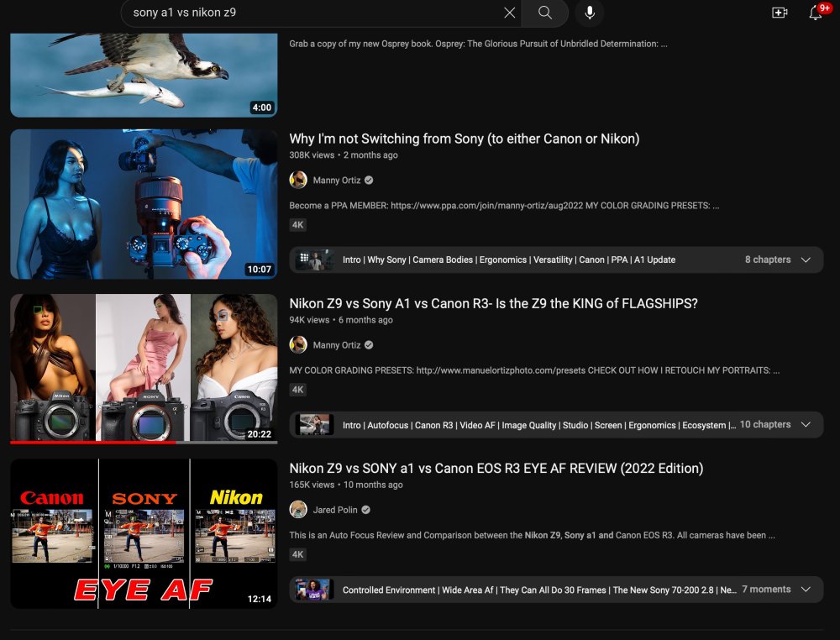Click the 4:00 duration badge

[261, 108]
